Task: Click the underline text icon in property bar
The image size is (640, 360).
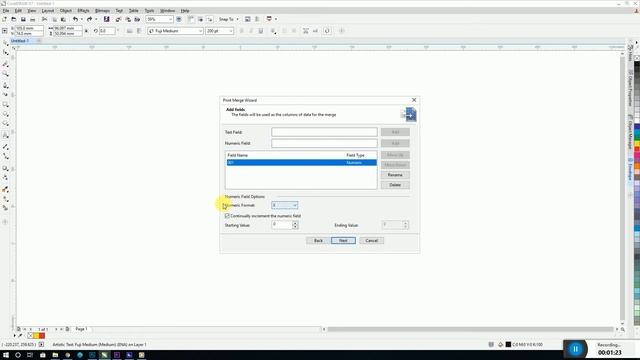Action: [x=261, y=31]
